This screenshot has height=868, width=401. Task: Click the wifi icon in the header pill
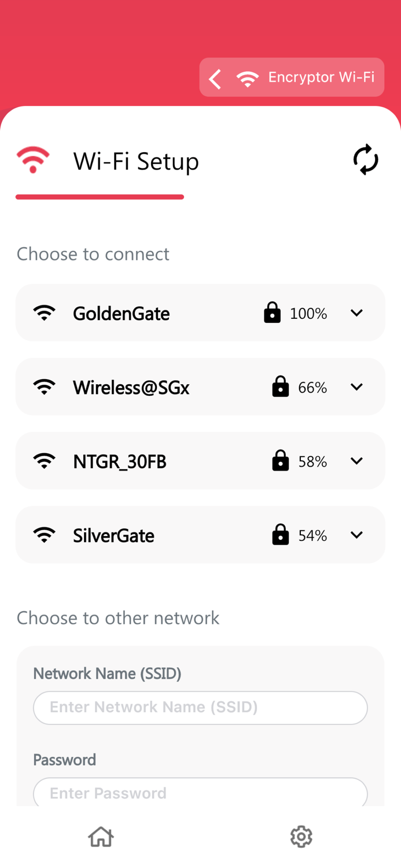click(248, 78)
